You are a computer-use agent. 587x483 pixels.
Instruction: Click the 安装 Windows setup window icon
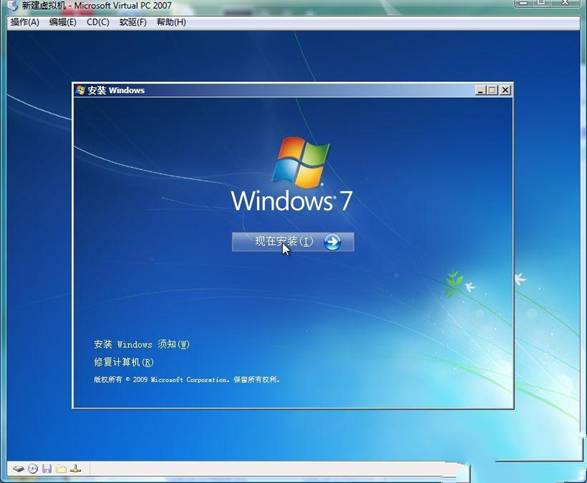pos(80,90)
